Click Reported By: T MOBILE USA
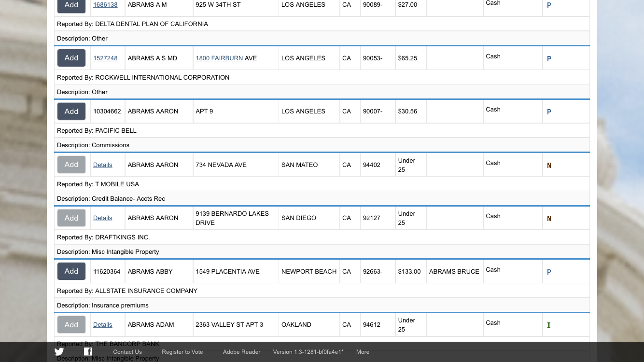The width and height of the screenshot is (644, 362). pos(98,184)
